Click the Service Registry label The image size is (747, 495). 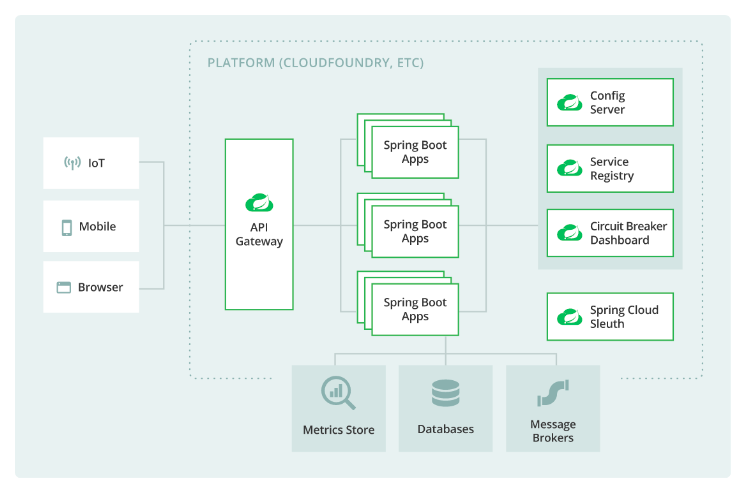click(612, 169)
